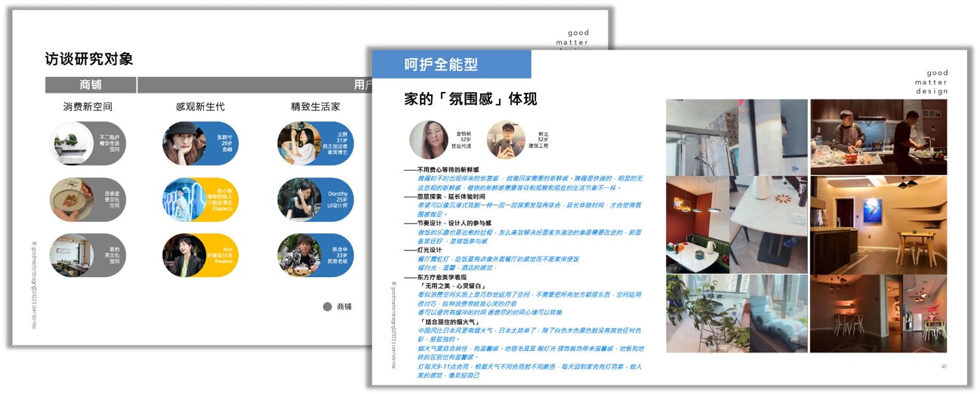Click the long-haired woman's avatar under 家的氛围感

coord(429,140)
